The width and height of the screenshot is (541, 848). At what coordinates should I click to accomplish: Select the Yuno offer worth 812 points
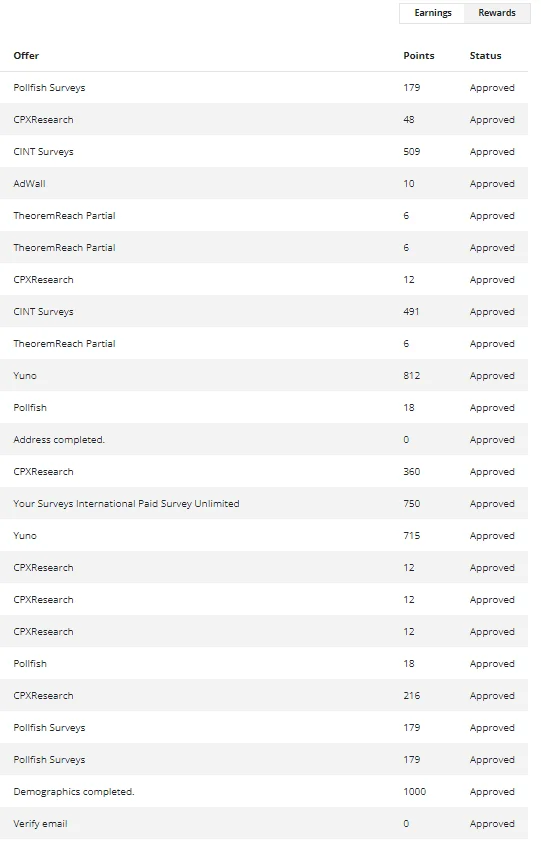pos(264,375)
